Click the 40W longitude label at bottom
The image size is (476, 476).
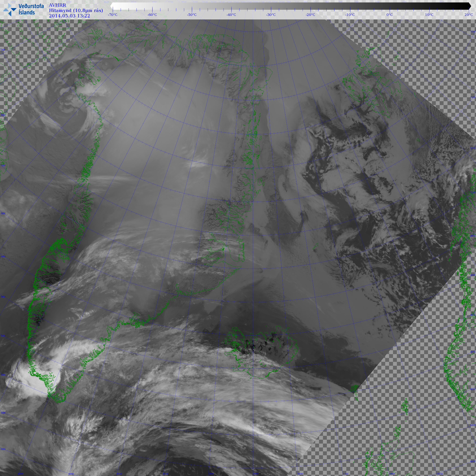(x=71, y=474)
